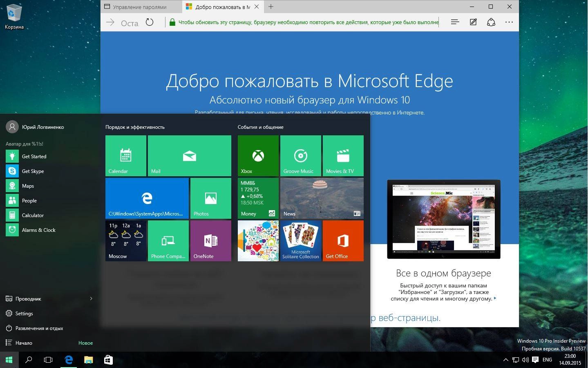This screenshot has height=368, width=588.
Task: Open Alarms & Clock from the app list
Action: pyautogui.click(x=49, y=230)
